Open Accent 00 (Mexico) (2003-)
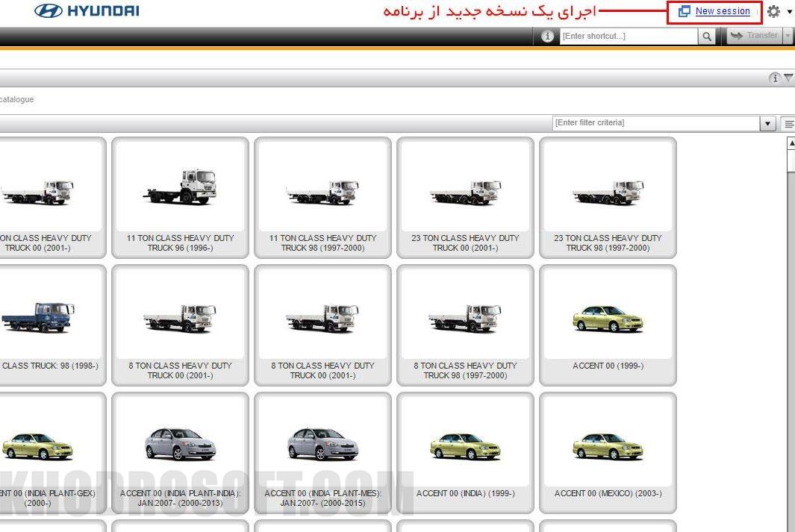Screen dimensions: 795x532 [x=608, y=453]
